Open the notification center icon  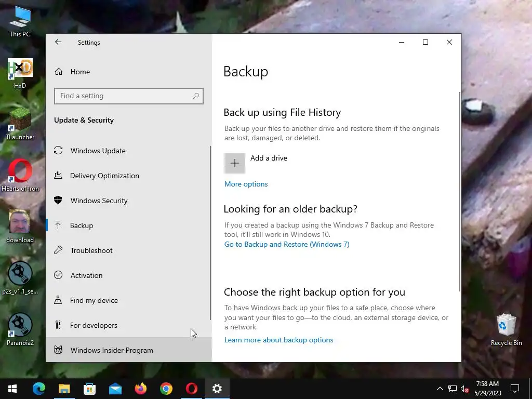tap(515, 389)
